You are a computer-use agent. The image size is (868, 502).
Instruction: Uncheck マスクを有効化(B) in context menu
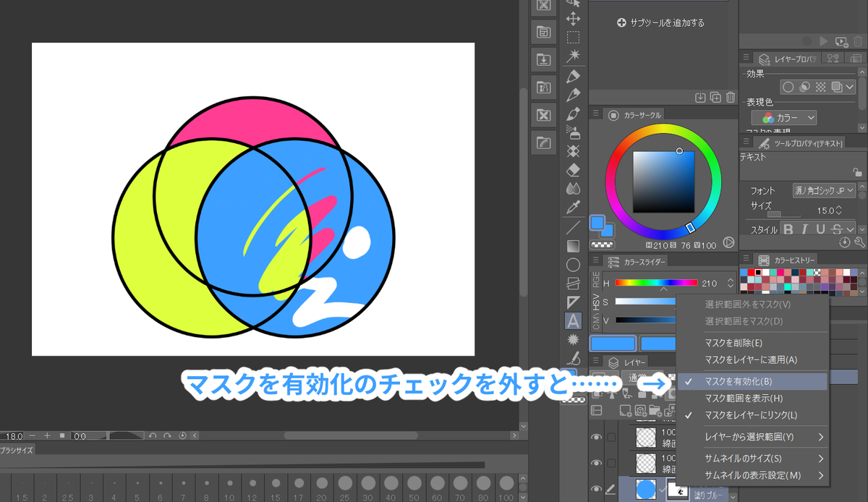coord(752,381)
